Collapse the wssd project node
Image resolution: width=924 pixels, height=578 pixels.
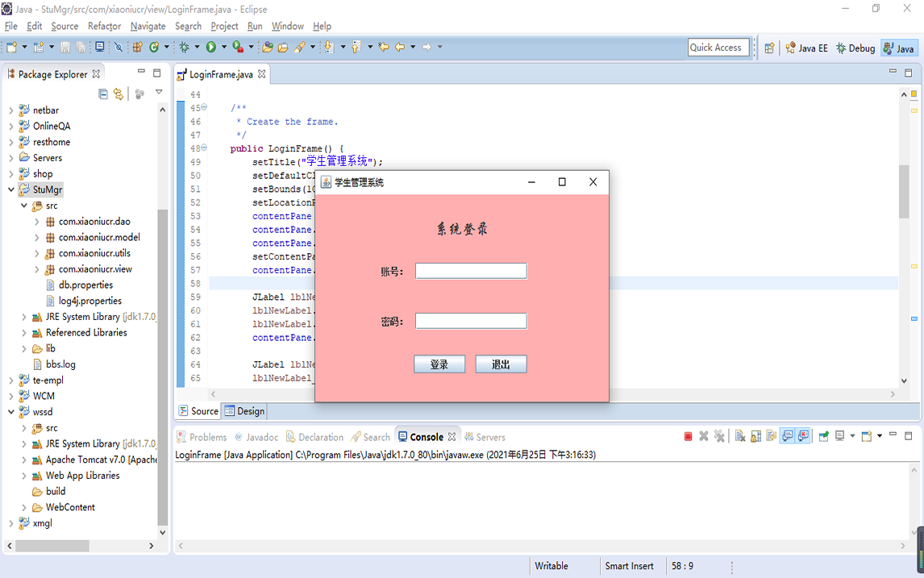[10, 412]
